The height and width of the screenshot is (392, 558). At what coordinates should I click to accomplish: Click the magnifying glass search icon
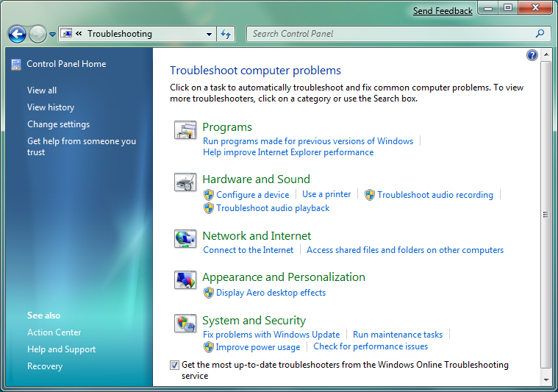[x=540, y=34]
